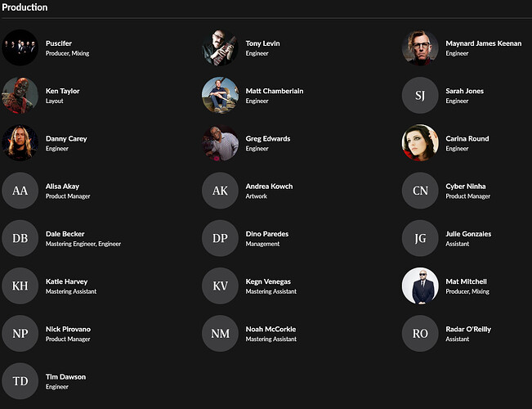Click Greg Edwards' profile picture
This screenshot has height=409, width=532.
220,143
